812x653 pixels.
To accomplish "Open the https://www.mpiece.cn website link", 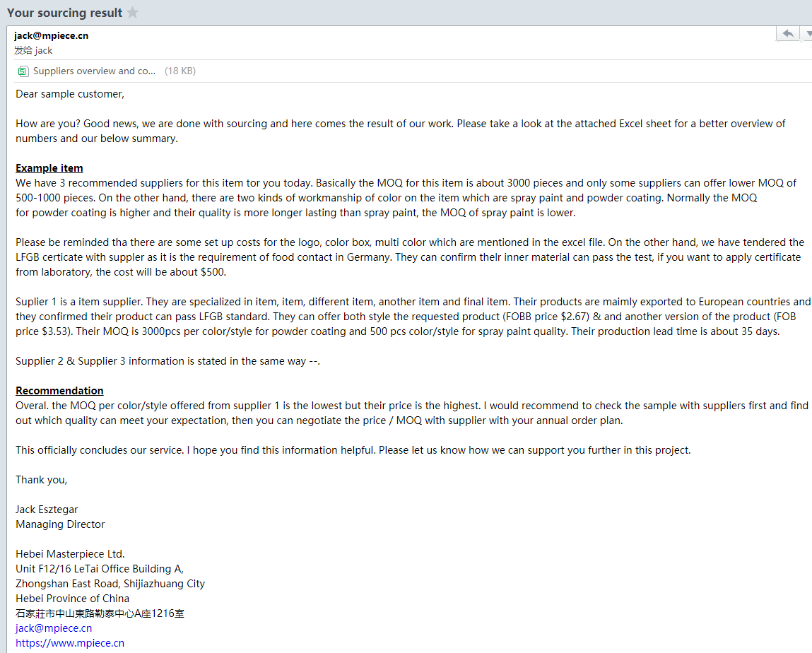I will click(70, 643).
